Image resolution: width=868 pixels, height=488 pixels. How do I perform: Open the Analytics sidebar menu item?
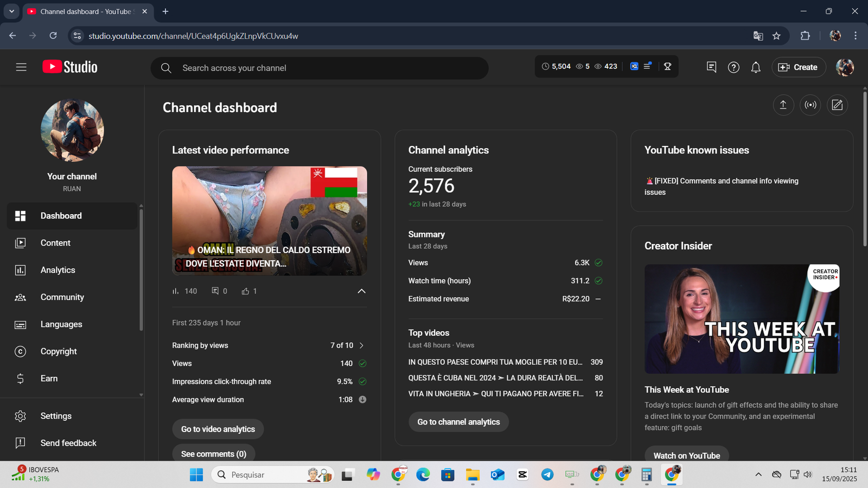[x=58, y=270]
